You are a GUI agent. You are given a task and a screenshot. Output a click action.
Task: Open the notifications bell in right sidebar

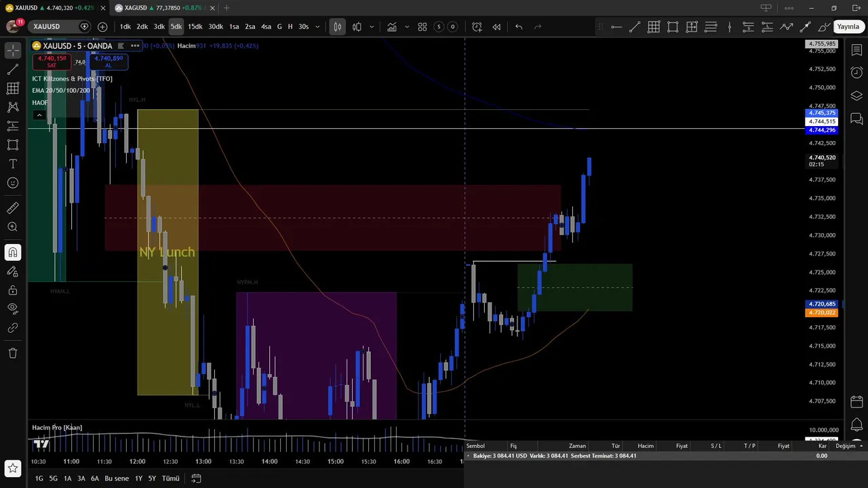click(x=856, y=425)
